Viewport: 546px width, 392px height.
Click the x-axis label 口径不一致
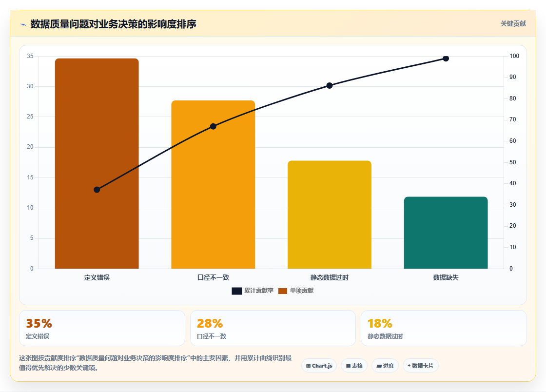click(x=213, y=278)
